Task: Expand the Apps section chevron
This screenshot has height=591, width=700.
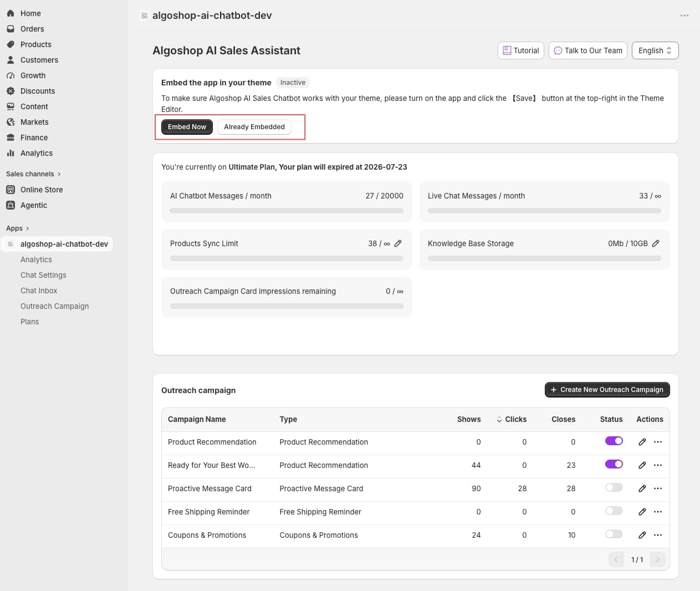Action: point(27,228)
